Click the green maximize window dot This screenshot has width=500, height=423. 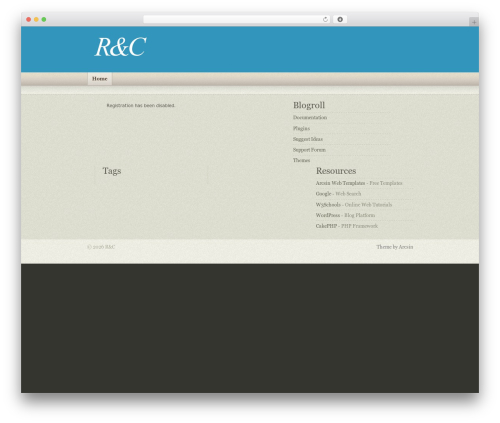[44, 19]
